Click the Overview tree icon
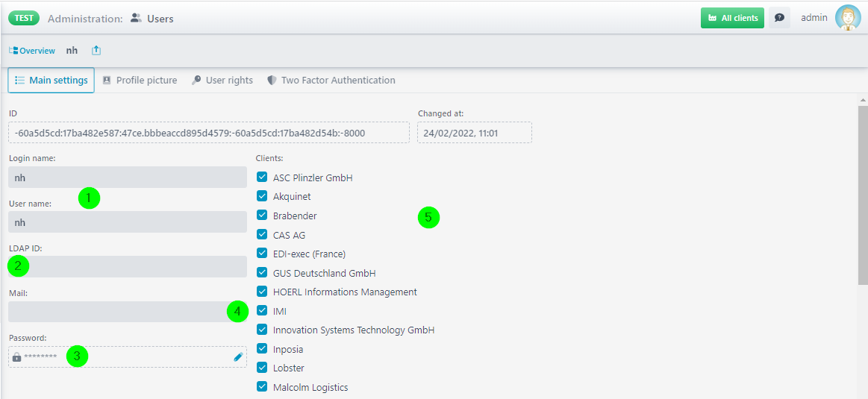The image size is (868, 399). 13,51
